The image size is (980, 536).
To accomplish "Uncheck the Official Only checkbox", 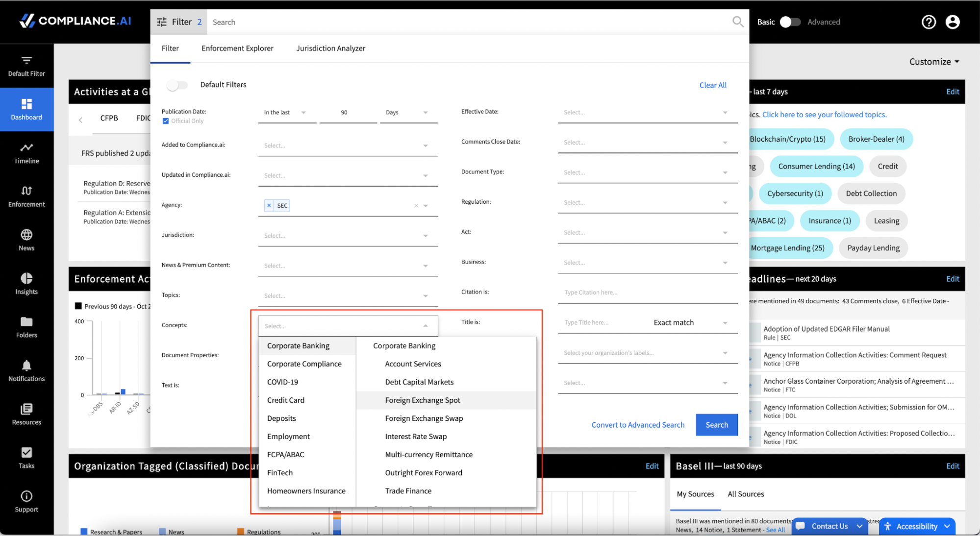I will click(166, 121).
